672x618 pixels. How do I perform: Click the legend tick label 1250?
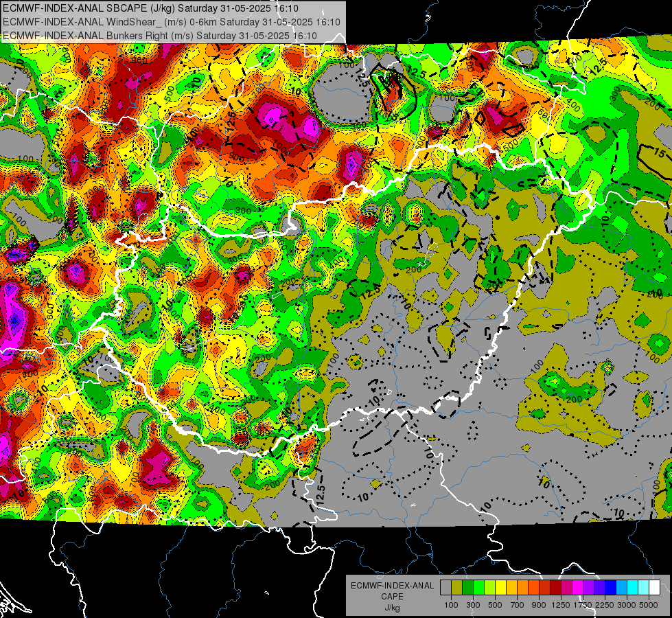[x=561, y=605]
